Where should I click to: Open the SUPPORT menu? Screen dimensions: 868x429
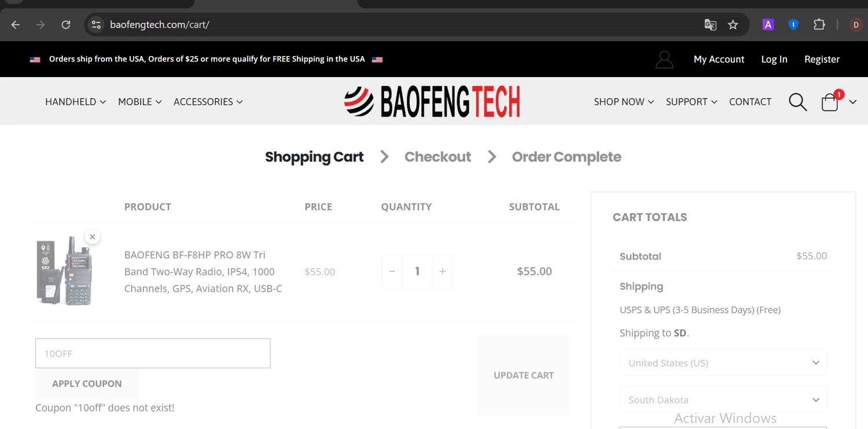pos(692,102)
